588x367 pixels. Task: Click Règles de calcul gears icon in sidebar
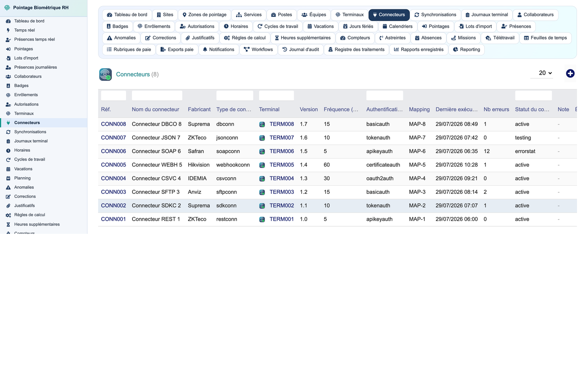pyautogui.click(x=8, y=215)
